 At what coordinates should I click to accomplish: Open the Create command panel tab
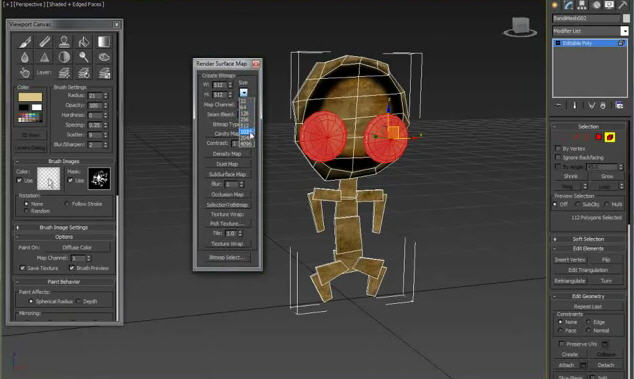click(555, 5)
